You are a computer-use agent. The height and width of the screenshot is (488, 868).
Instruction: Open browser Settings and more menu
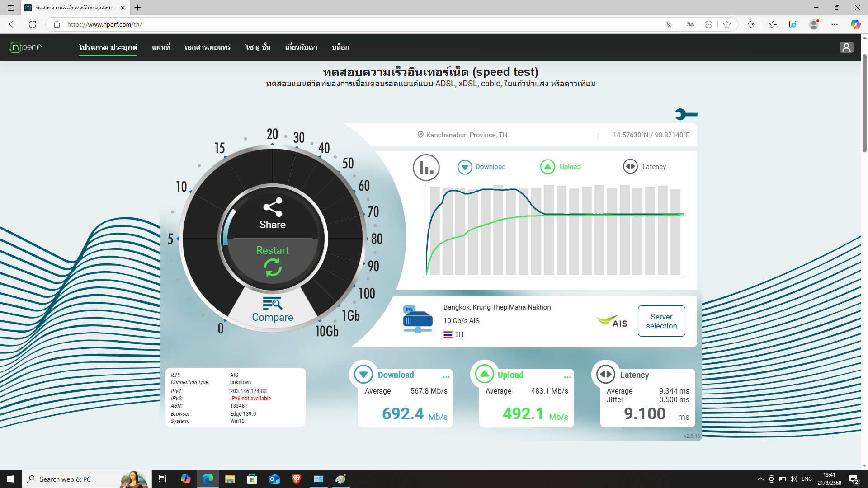(x=835, y=24)
